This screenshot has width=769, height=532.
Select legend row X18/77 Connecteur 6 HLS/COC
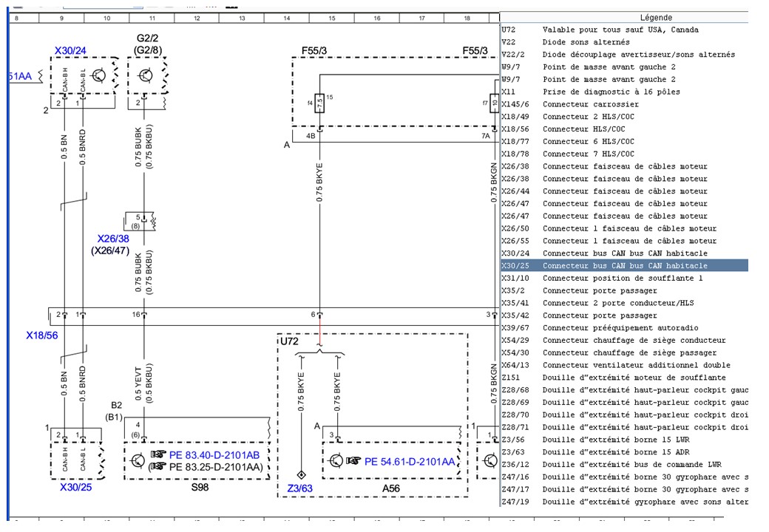624,142
